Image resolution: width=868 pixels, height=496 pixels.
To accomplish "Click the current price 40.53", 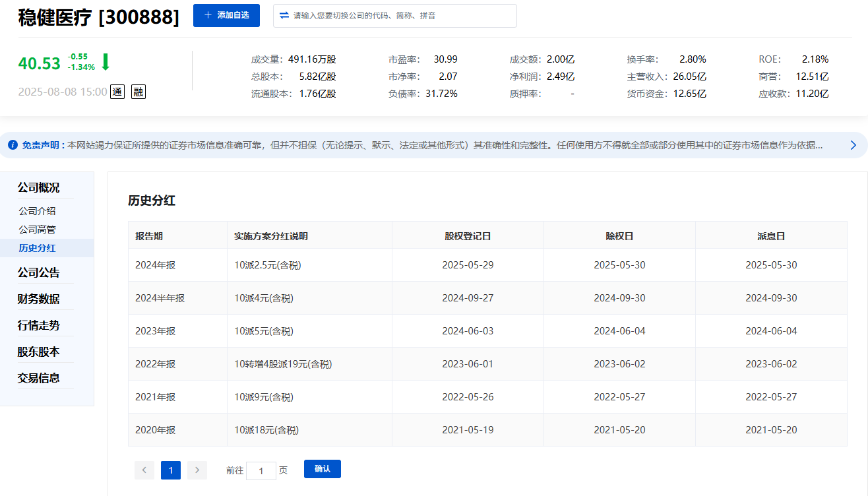I will [x=40, y=63].
